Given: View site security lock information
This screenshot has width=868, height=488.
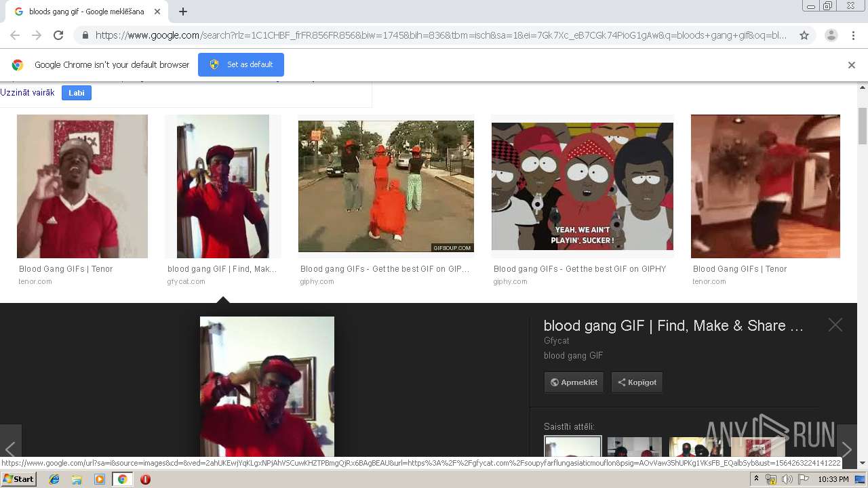Looking at the screenshot, I should point(85,35).
